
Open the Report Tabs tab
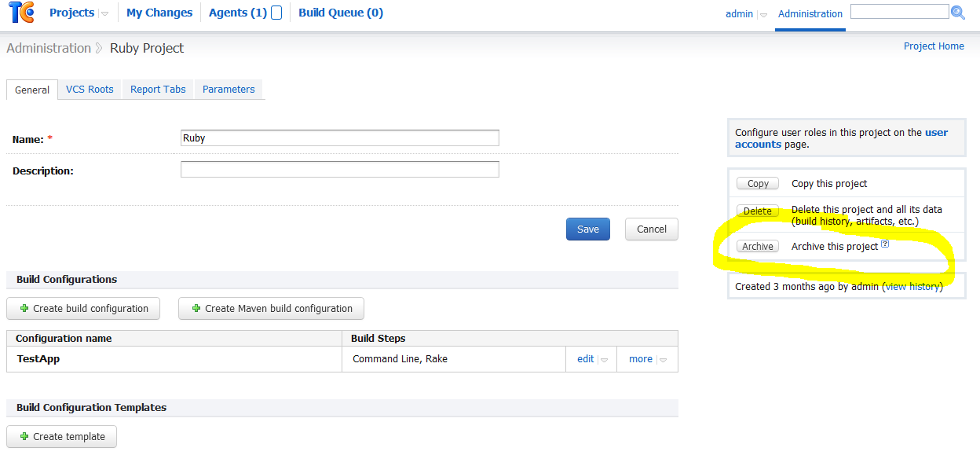click(158, 90)
